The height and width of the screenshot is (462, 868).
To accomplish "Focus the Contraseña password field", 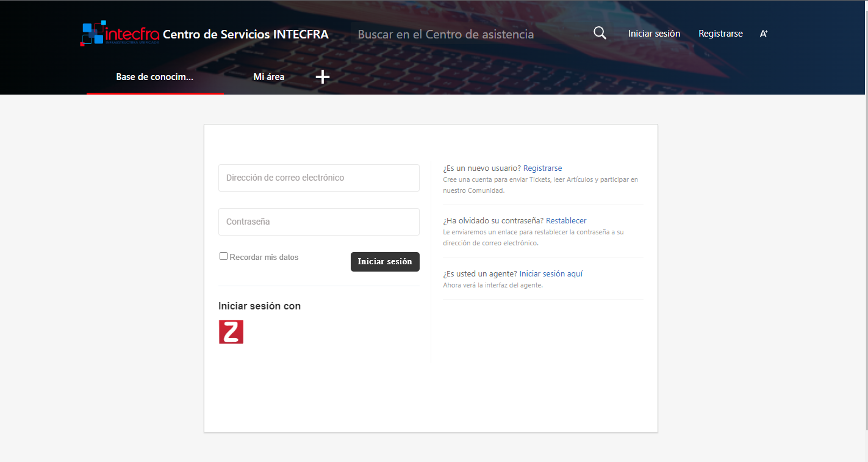I will (x=318, y=222).
